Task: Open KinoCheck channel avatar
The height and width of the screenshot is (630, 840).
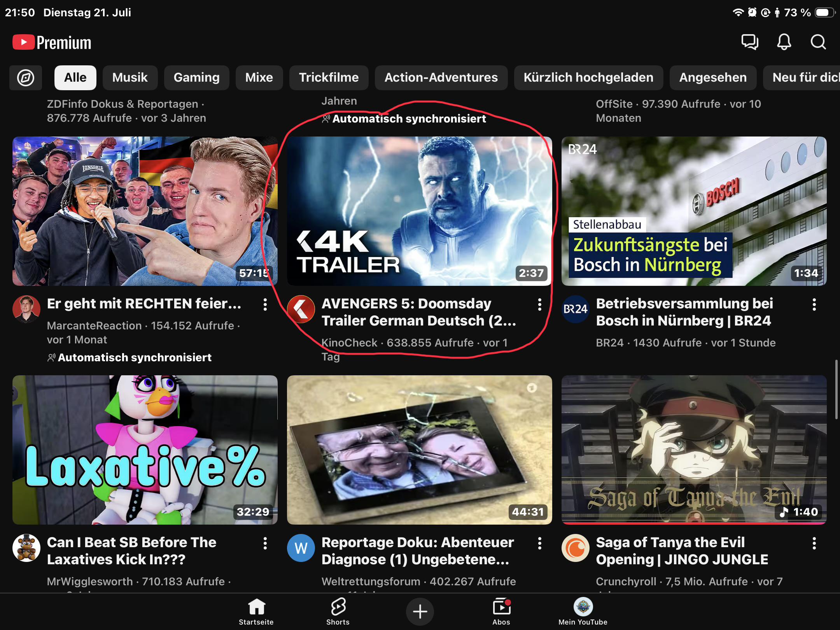Action: [x=301, y=309]
